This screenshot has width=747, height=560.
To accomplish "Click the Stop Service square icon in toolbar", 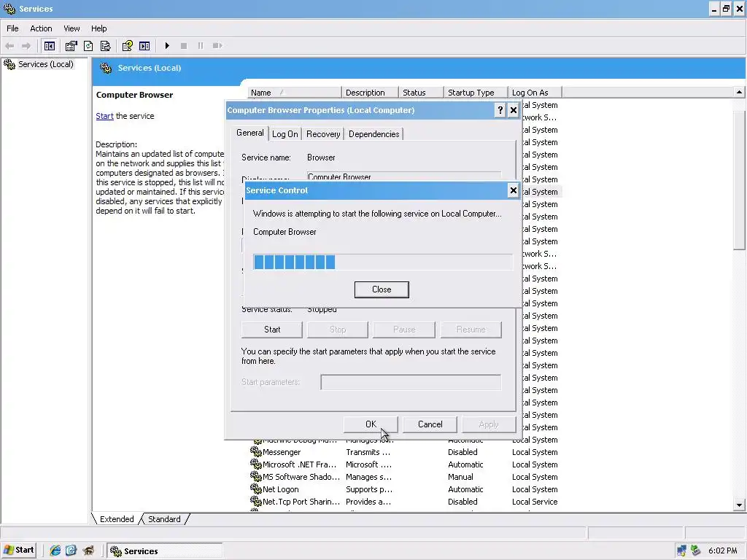I will click(x=183, y=46).
